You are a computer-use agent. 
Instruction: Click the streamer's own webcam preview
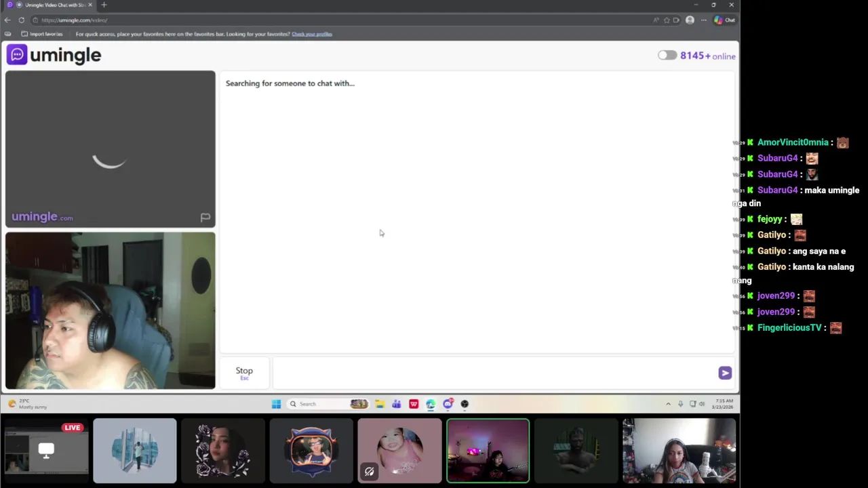click(x=111, y=311)
